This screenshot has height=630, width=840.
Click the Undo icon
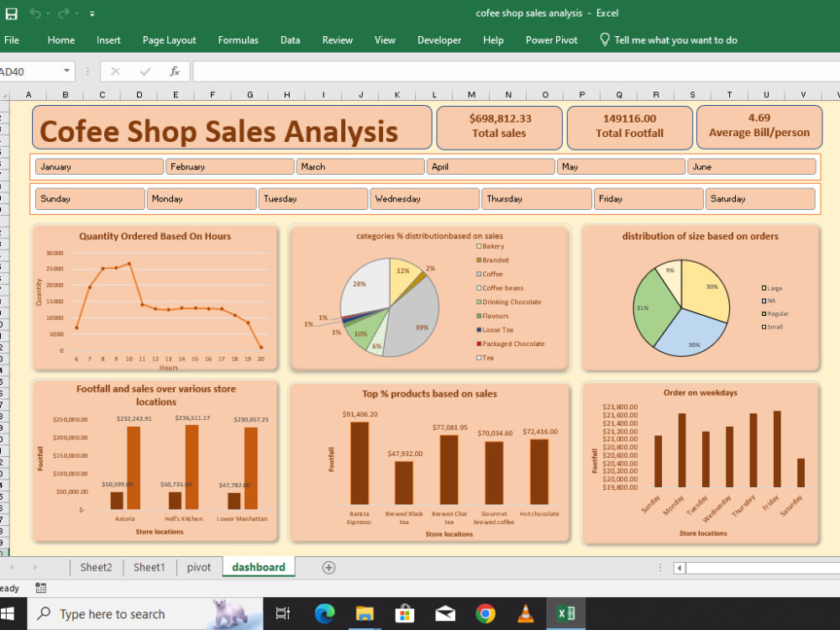point(35,13)
